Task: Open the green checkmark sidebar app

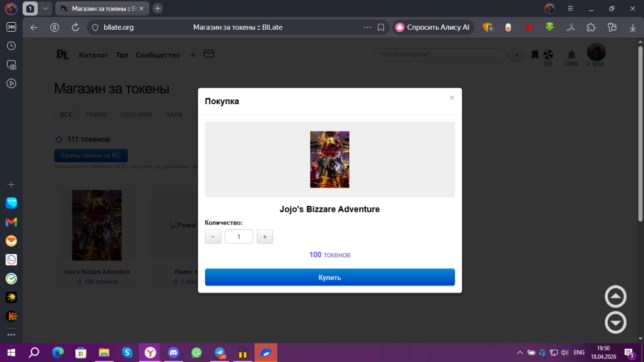Action: click(11, 278)
